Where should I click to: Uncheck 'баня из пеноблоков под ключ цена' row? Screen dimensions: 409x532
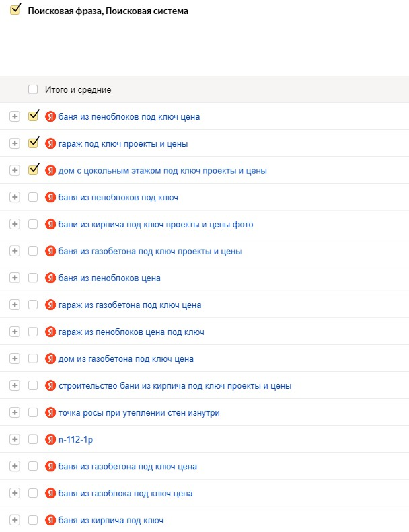tap(33, 116)
